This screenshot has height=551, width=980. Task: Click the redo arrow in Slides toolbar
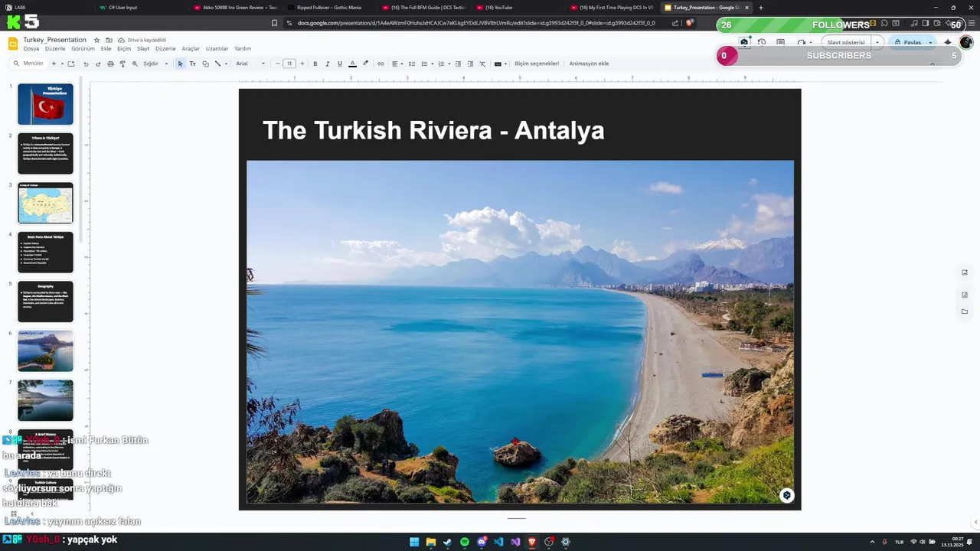(x=98, y=64)
